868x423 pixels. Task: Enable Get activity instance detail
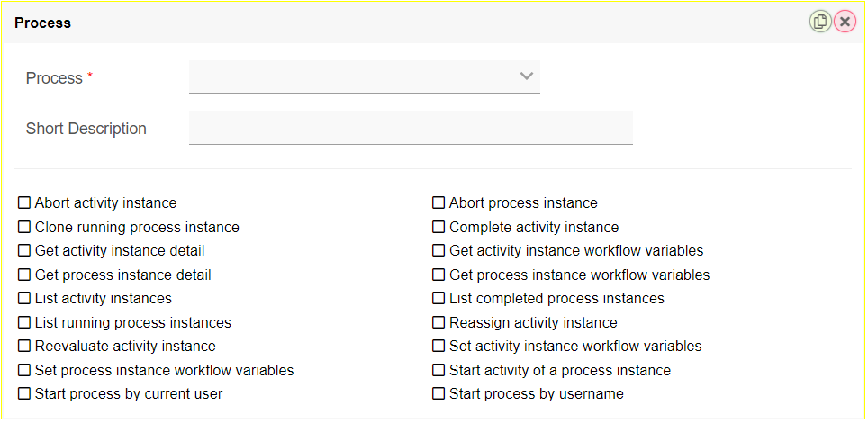pyautogui.click(x=24, y=251)
